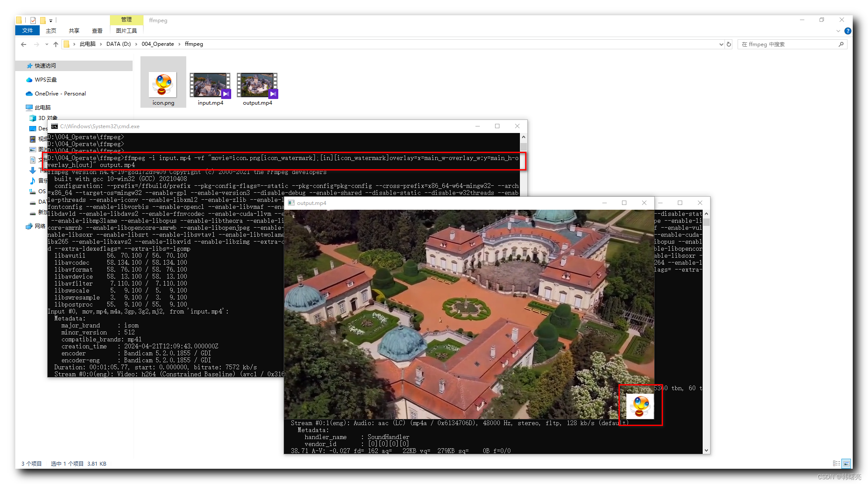868x484 pixels.
Task: Click scroll-down arrow of rear console scrollbar
Action: click(x=707, y=450)
